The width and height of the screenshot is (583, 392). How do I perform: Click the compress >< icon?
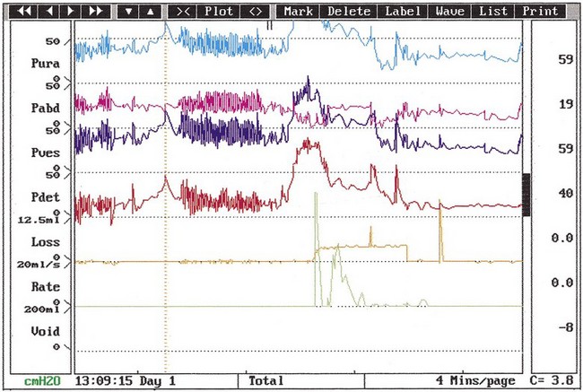point(183,12)
